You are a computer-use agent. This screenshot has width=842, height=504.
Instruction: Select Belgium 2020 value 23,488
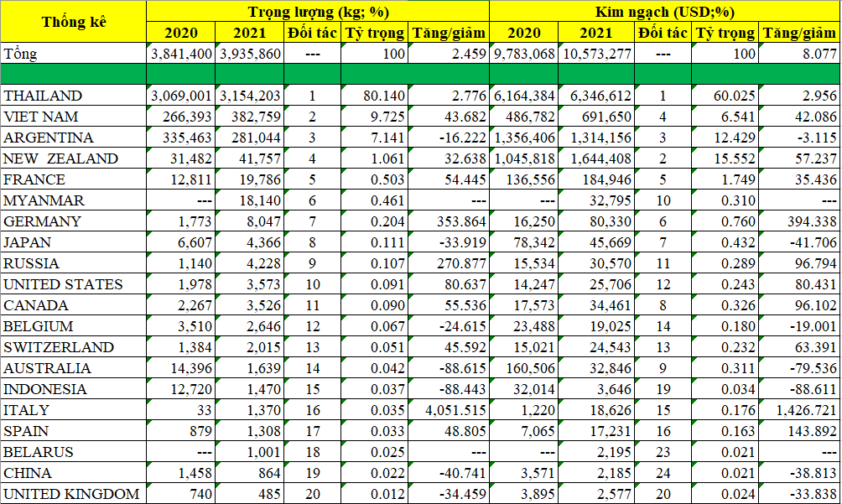click(x=524, y=326)
